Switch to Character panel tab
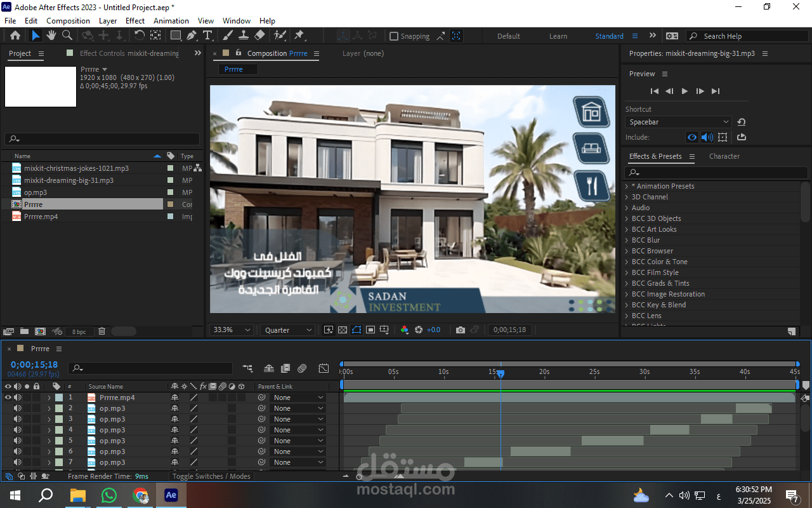The width and height of the screenshot is (812, 508). tap(724, 156)
